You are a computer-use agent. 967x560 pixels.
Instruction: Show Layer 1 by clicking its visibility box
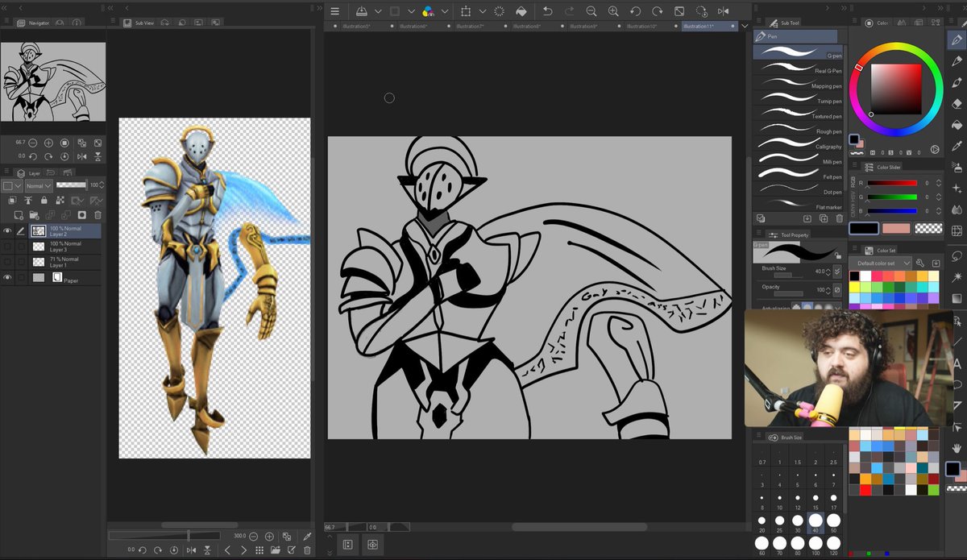pyautogui.click(x=7, y=262)
